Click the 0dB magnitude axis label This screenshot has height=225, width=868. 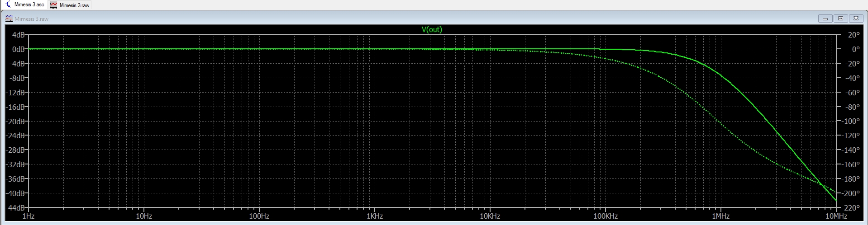[x=18, y=49]
